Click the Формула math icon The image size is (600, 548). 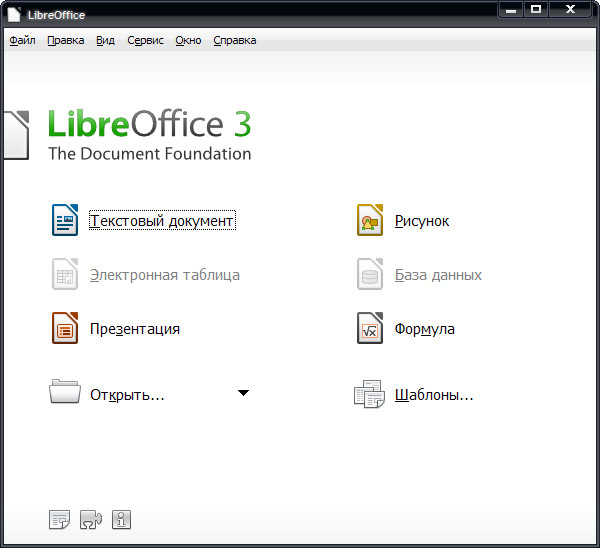pyautogui.click(x=370, y=328)
